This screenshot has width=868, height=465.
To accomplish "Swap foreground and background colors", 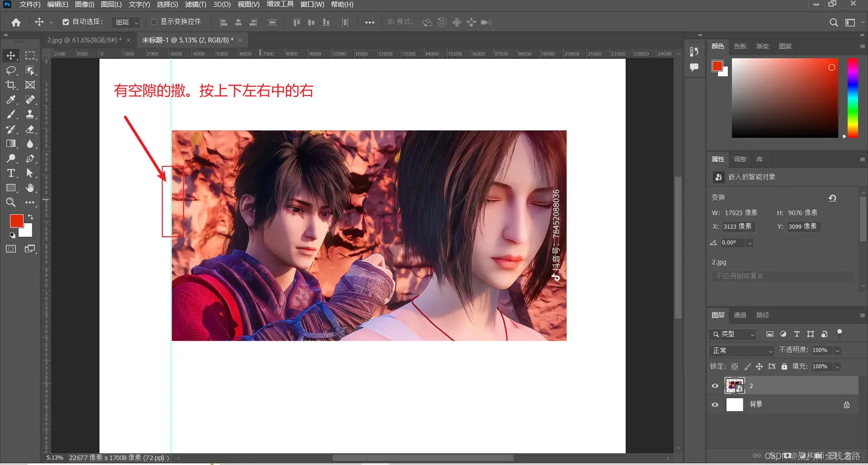I will [x=30, y=217].
